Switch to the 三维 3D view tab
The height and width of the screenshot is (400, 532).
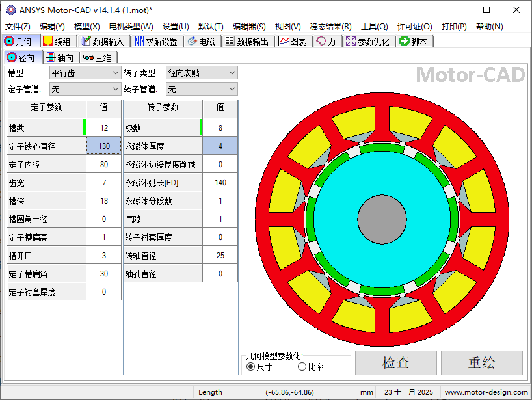[x=98, y=58]
